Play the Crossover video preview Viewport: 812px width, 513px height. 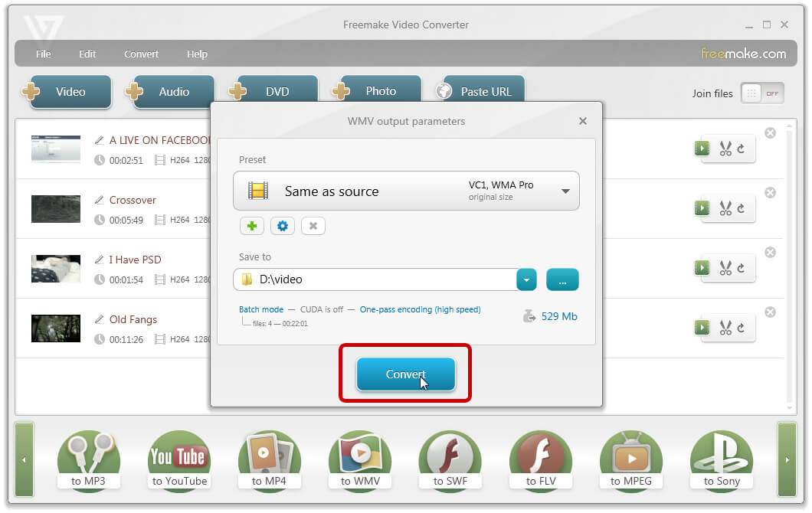click(702, 208)
